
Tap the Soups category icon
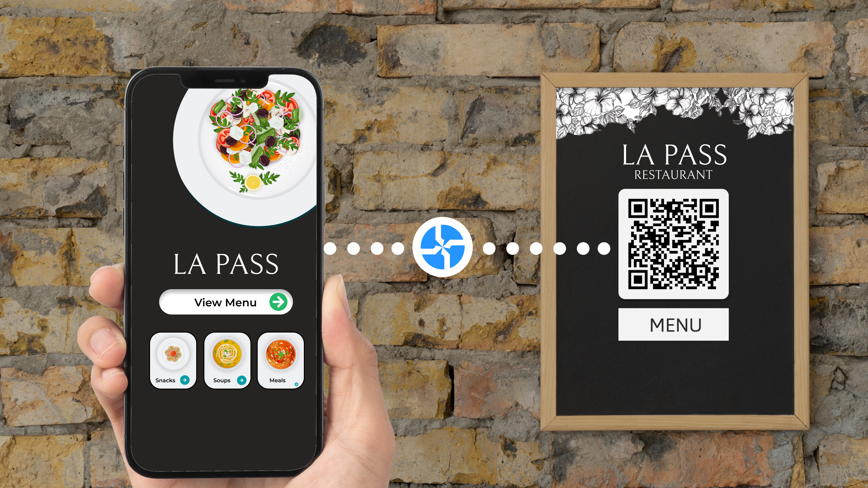pyautogui.click(x=225, y=358)
